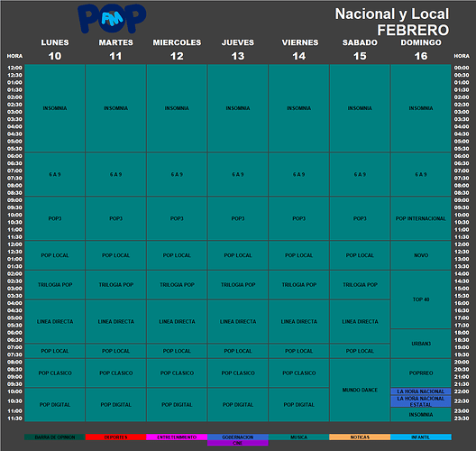Select Thursday's midday POP LOCAL block
The width and height of the screenshot is (476, 451).
(x=238, y=255)
